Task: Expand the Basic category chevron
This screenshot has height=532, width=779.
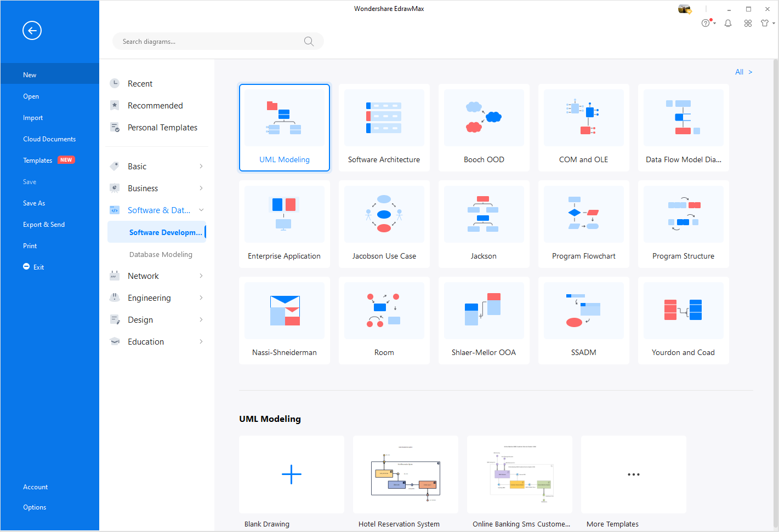Action: (201, 166)
